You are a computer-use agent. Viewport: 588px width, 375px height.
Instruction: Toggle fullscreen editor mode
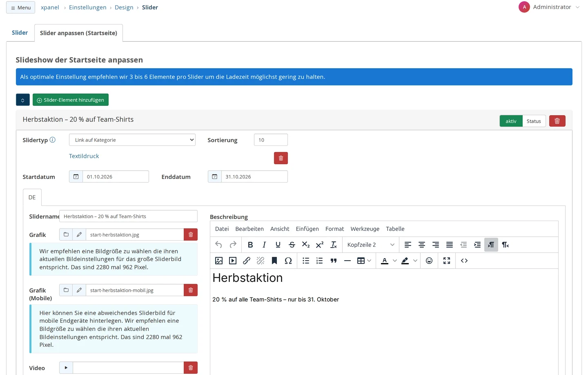pos(447,261)
